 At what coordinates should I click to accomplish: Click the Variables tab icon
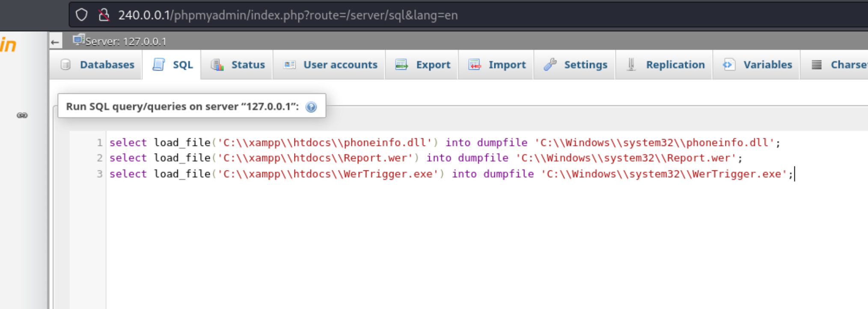click(x=729, y=65)
